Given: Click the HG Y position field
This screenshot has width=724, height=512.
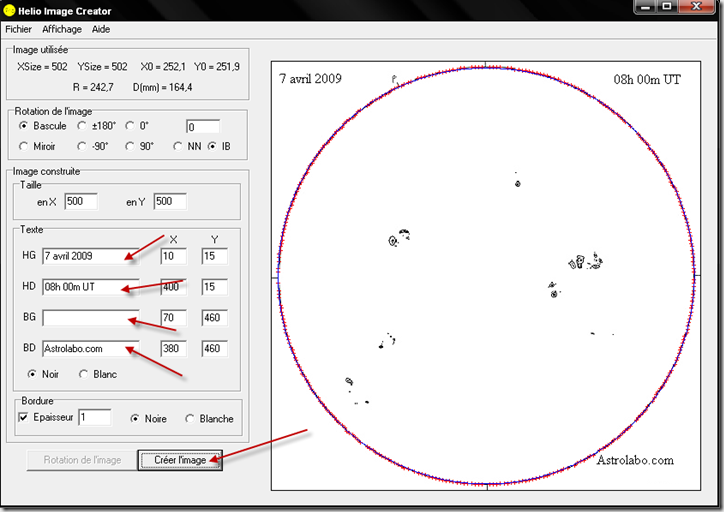Looking at the screenshot, I should point(215,256).
